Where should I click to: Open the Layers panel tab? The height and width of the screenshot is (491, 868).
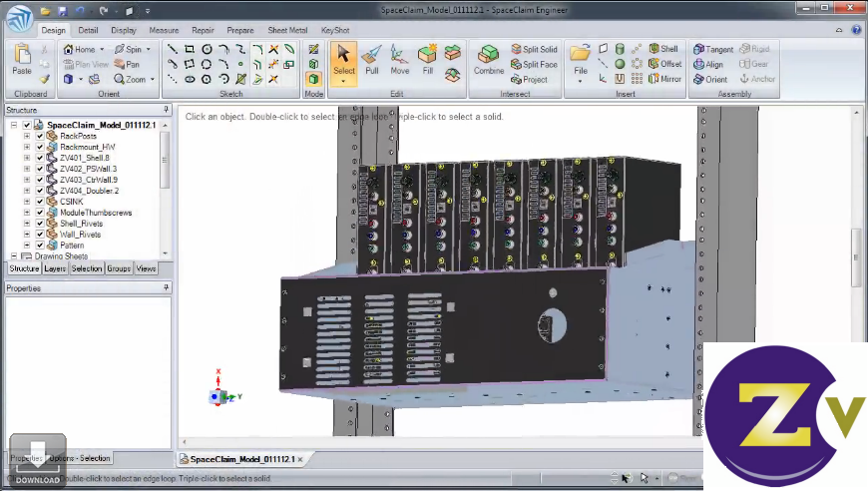click(55, 268)
